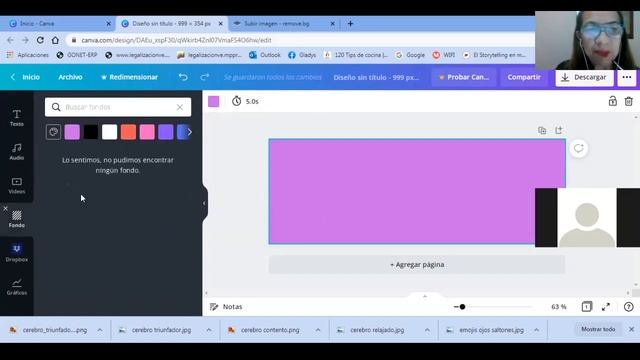640x360 pixels.
Task: Click the comment refresh bubble beside canvas
Action: point(578,148)
